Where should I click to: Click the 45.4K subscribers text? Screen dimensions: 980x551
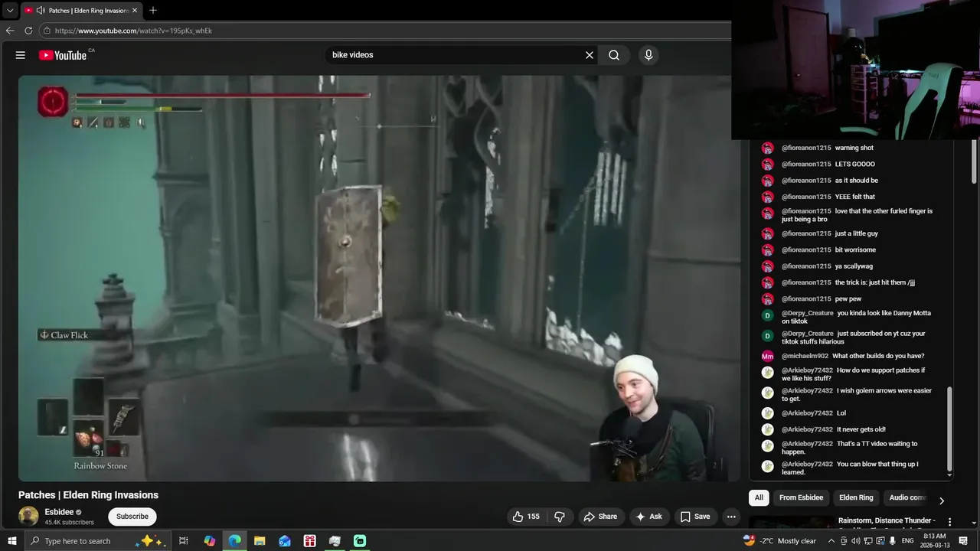pos(69,523)
